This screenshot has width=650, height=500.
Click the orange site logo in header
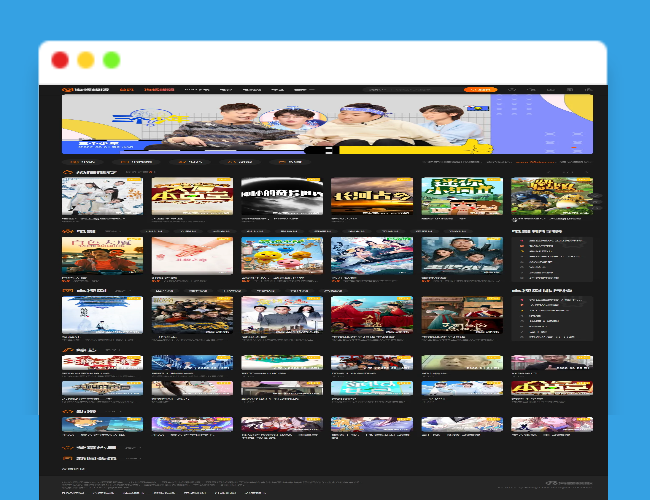[87, 89]
